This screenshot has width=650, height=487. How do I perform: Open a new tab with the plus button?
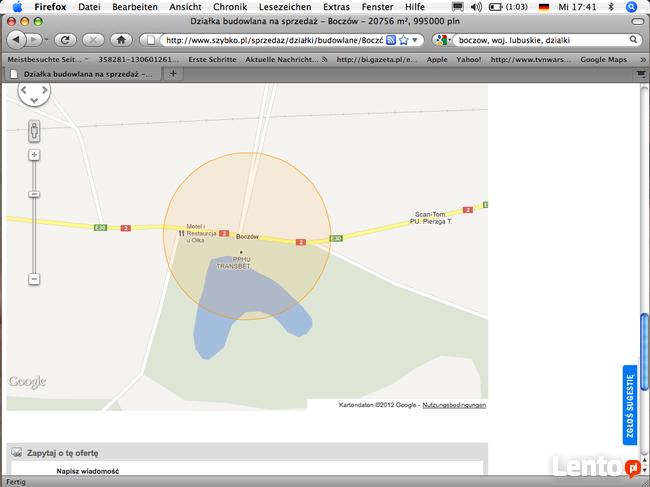click(x=172, y=73)
